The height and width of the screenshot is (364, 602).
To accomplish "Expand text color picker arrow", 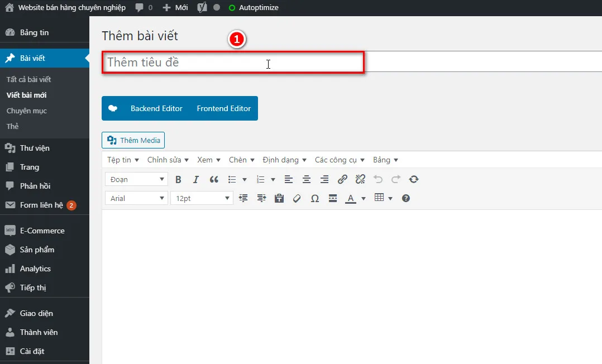I will point(363,199).
